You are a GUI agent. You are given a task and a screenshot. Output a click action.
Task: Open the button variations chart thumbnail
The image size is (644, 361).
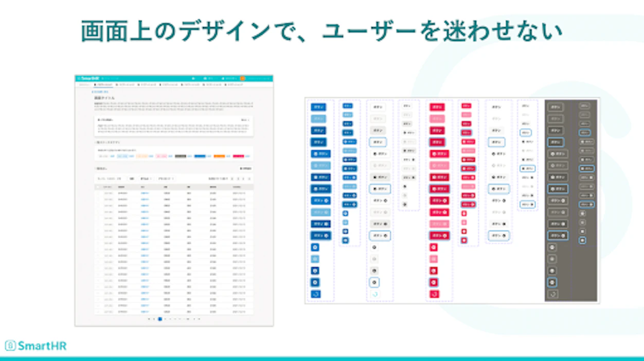(x=452, y=201)
